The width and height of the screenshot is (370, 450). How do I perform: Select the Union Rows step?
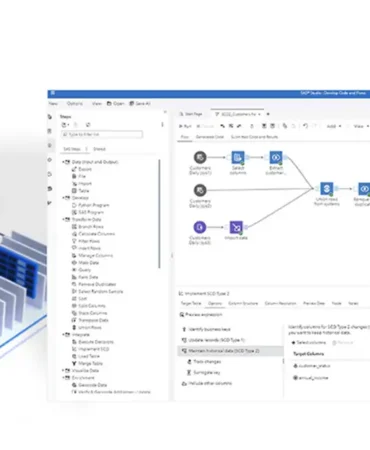click(87, 328)
